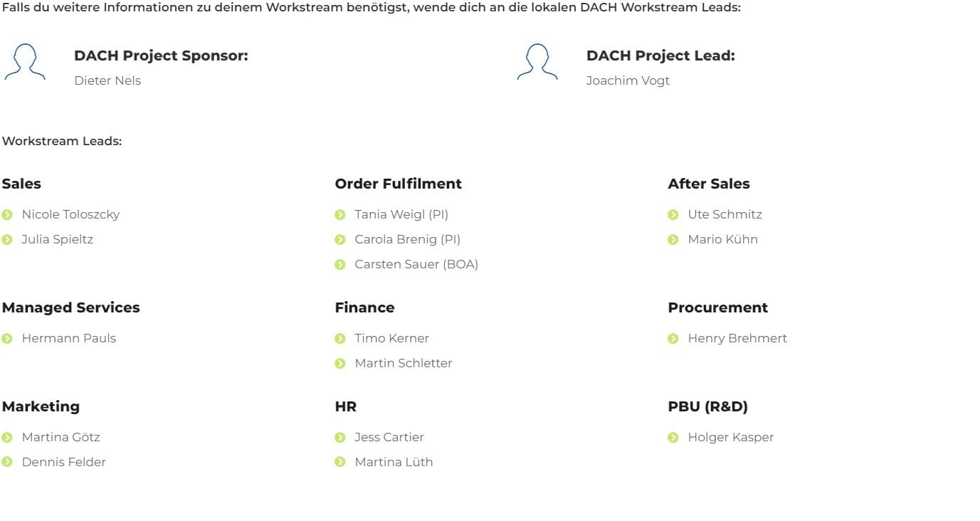The height and width of the screenshot is (521, 980).
Task: Choose Martin Schletter in Finance list
Action: (x=404, y=363)
